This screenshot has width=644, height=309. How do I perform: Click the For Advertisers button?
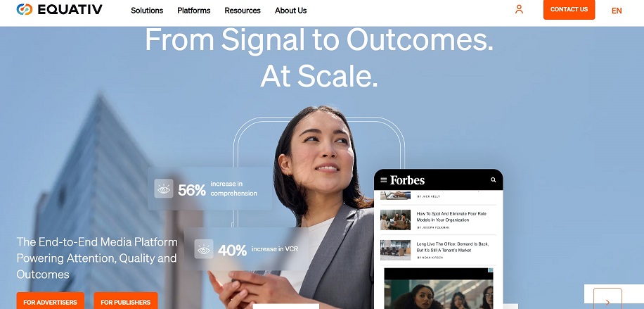tap(50, 301)
